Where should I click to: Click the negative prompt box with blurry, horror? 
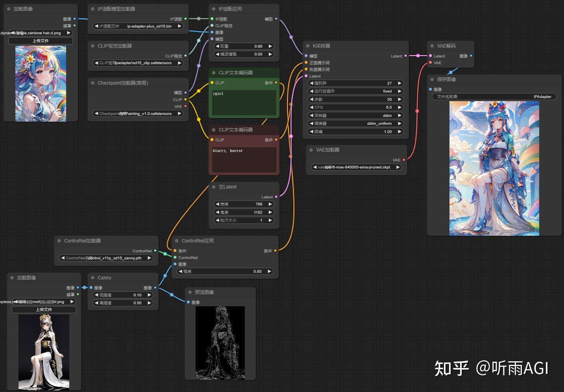pos(244,160)
